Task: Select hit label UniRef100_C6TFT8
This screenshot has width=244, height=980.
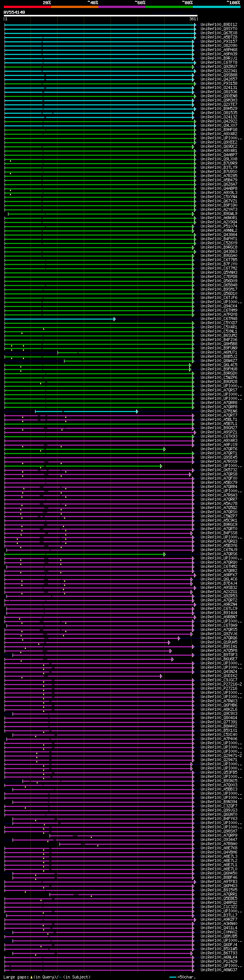Action: coord(219,62)
